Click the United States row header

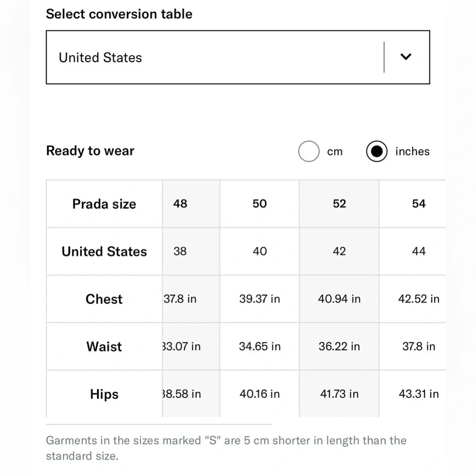pyautogui.click(x=104, y=251)
